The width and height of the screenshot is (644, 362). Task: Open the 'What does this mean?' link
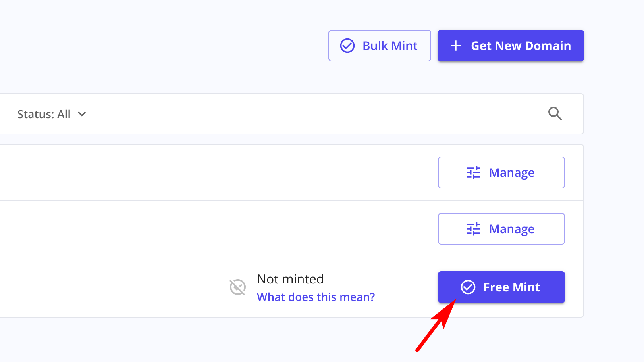(316, 297)
